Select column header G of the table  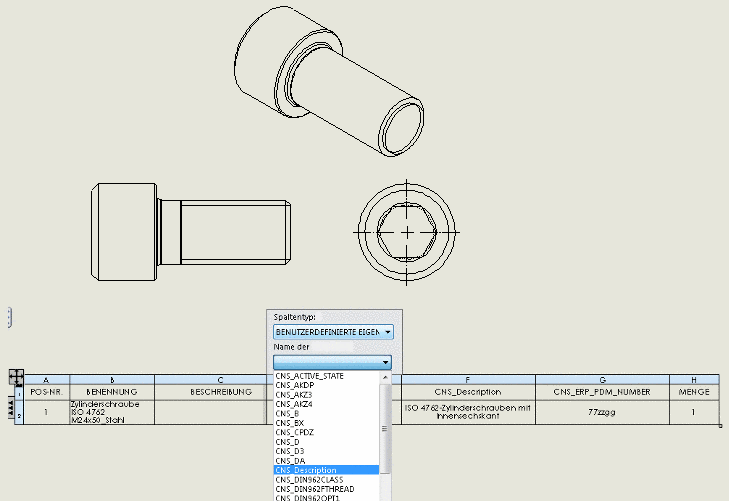tap(603, 380)
